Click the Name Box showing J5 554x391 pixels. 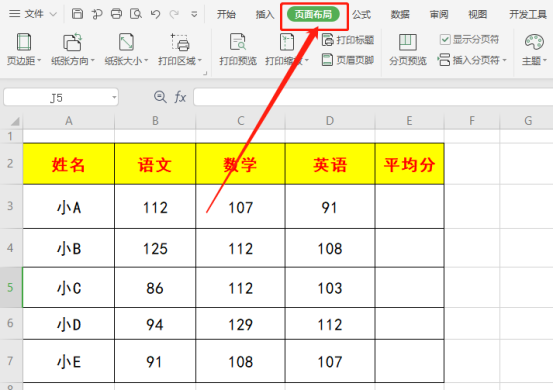(57, 97)
